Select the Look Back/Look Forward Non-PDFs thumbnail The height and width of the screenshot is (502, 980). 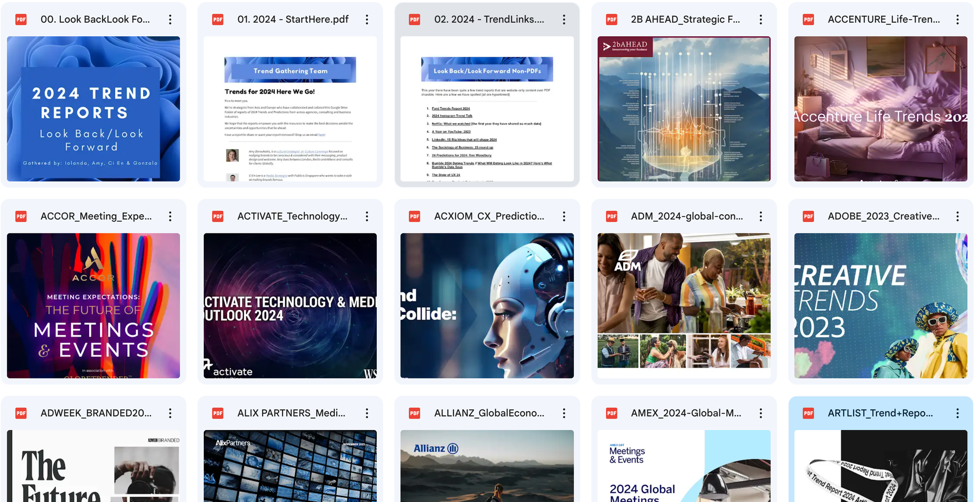(487, 109)
